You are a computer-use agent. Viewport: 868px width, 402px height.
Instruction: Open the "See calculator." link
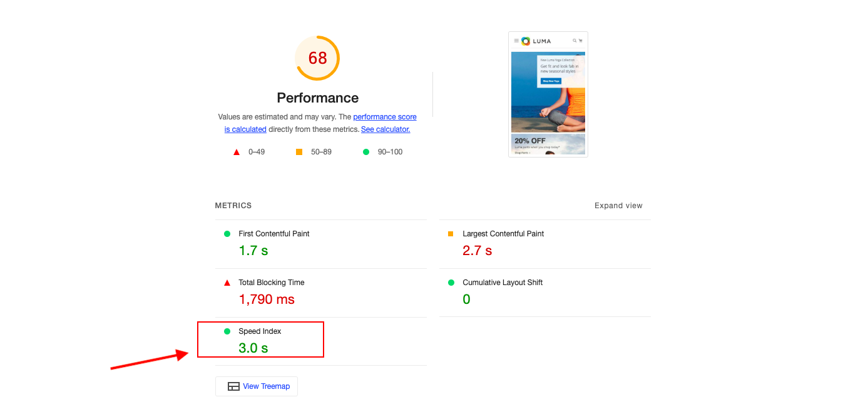(x=385, y=129)
